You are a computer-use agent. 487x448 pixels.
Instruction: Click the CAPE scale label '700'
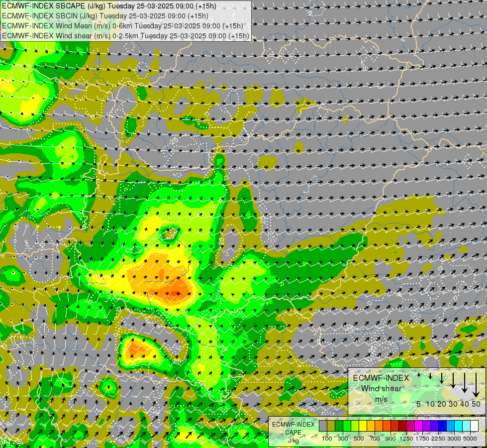pyautogui.click(x=375, y=439)
